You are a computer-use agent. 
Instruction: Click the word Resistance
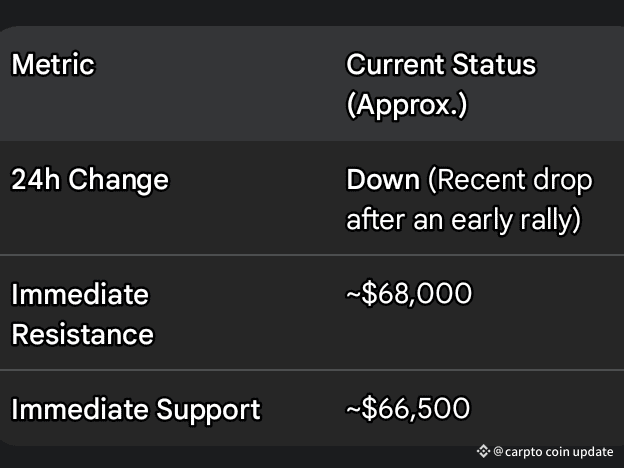click(x=82, y=334)
